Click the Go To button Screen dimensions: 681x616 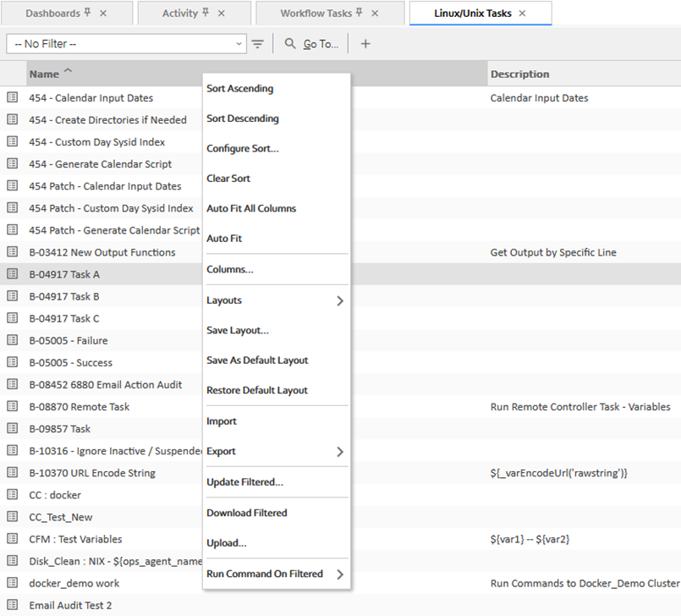[321, 44]
